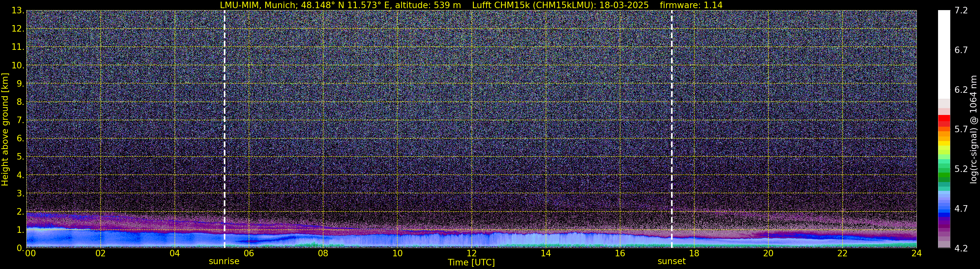Click the 'sunset' label below the time axis
Viewport: 980px width, 269px height.
point(671,261)
